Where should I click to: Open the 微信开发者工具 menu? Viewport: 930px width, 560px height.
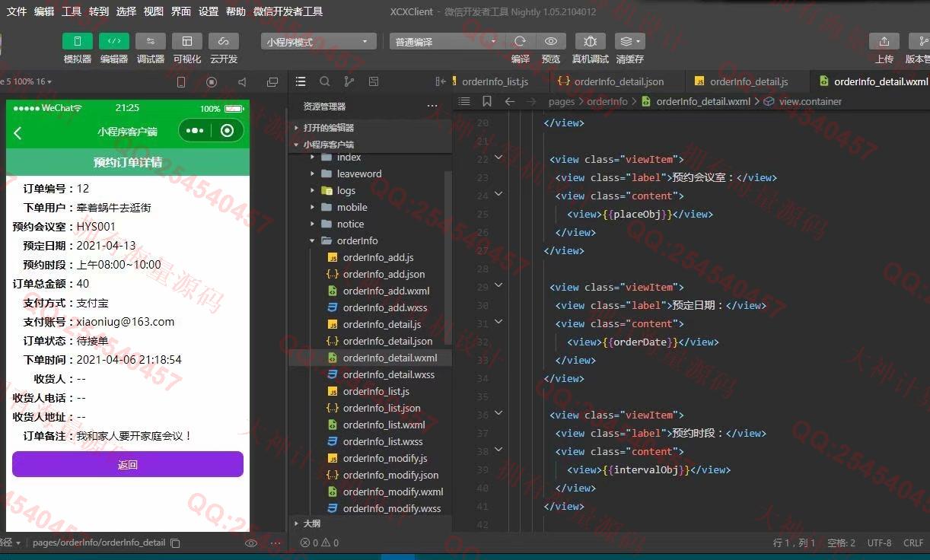pos(288,11)
